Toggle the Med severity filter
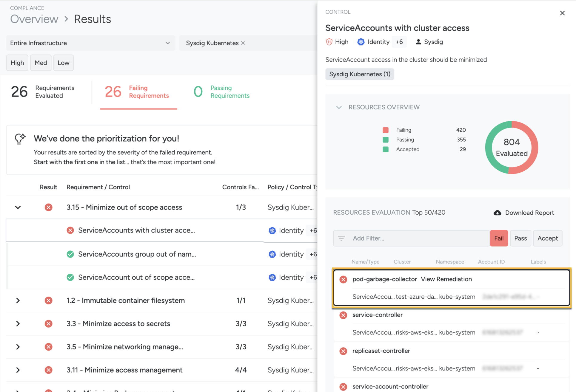 point(41,63)
